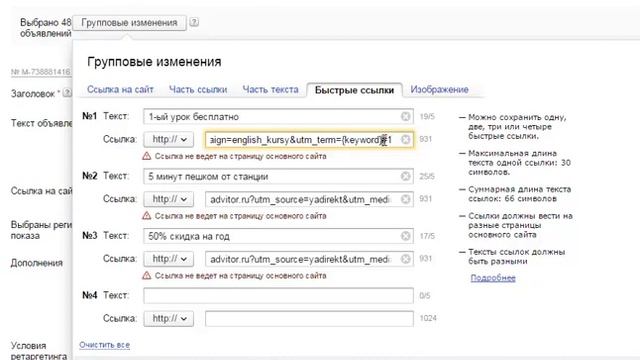Click the empty №4 text field
The image size is (640, 360).
(278, 296)
